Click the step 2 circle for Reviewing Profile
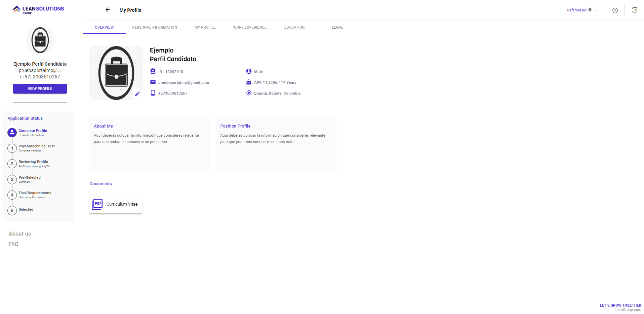Image resolution: width=644 pixels, height=314 pixels. 12,164
